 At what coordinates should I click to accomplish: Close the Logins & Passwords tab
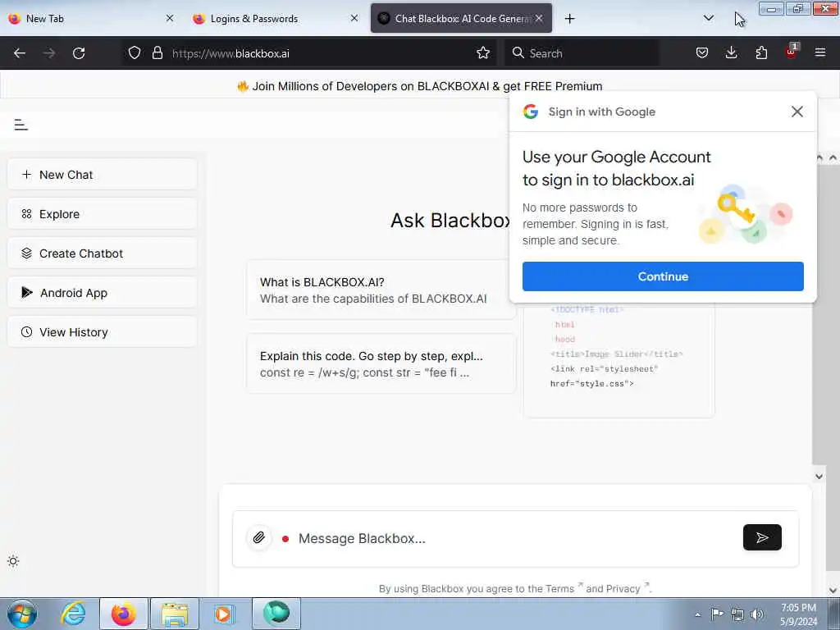coord(354,18)
